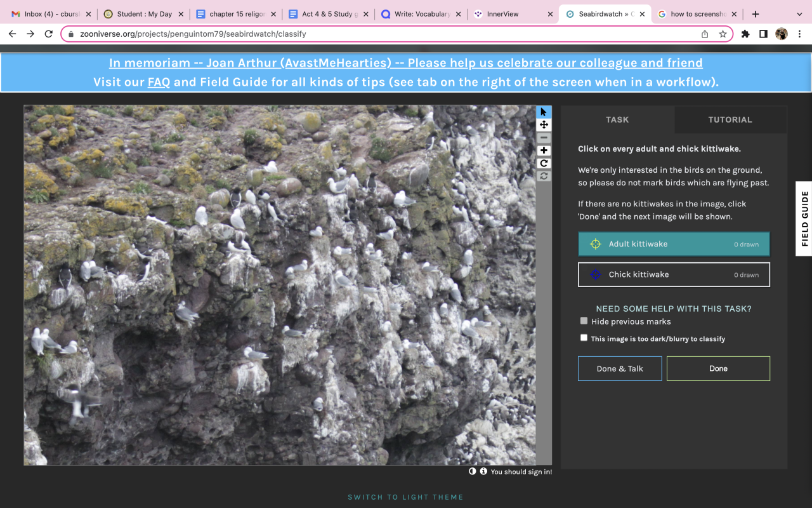Open the subject info icon
This screenshot has width=812, height=508.
point(483,471)
